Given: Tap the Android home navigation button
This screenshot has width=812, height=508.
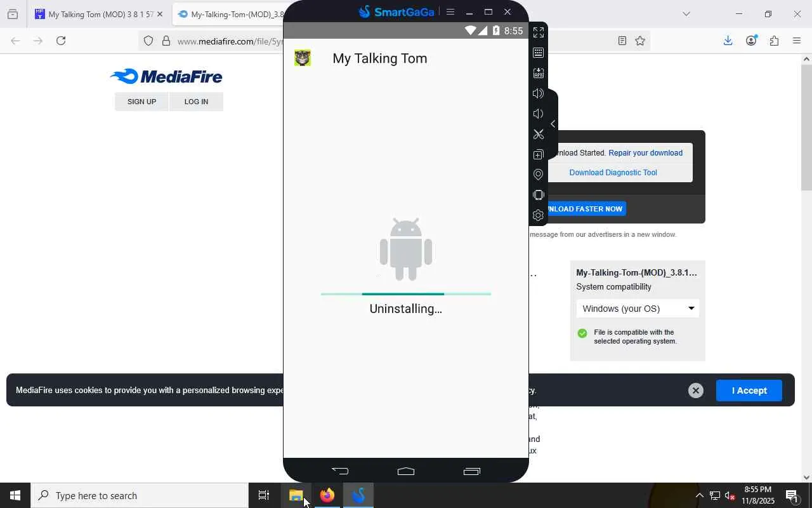Looking at the screenshot, I should click(406, 471).
